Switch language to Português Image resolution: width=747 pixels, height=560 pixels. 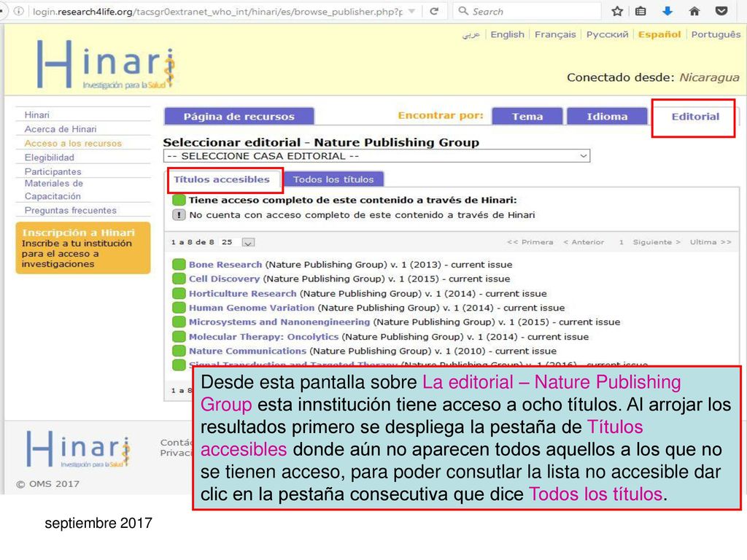716,34
